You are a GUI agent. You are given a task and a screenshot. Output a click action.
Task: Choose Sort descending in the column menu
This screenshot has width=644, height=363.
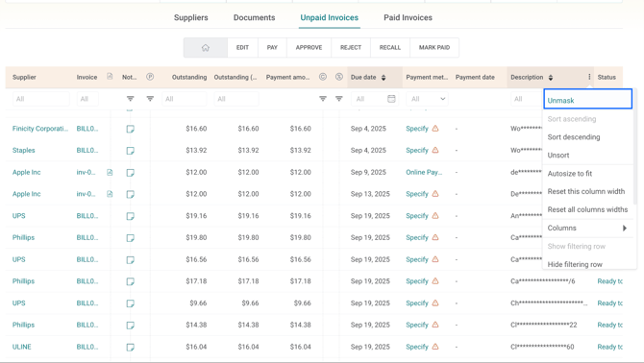[574, 137]
